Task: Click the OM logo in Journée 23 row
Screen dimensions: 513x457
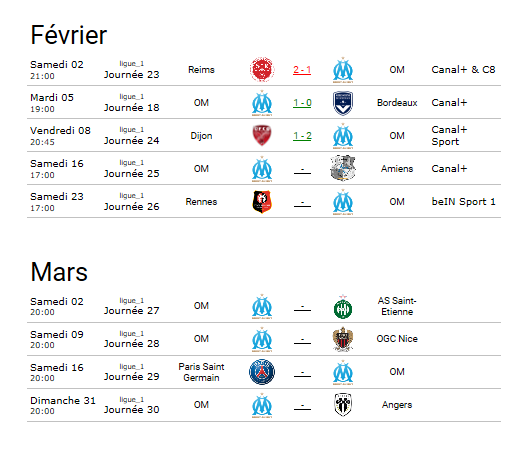Action: coord(343,70)
